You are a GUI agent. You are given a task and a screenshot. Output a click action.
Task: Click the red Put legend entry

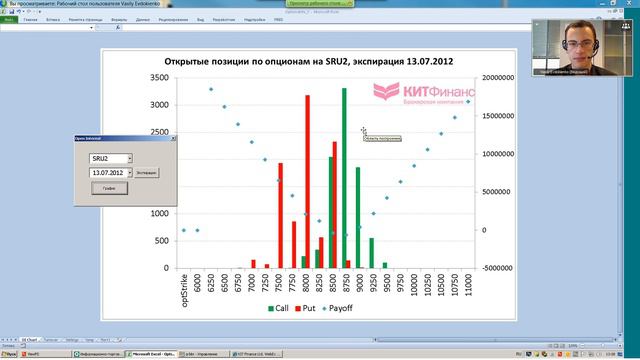coord(305,308)
